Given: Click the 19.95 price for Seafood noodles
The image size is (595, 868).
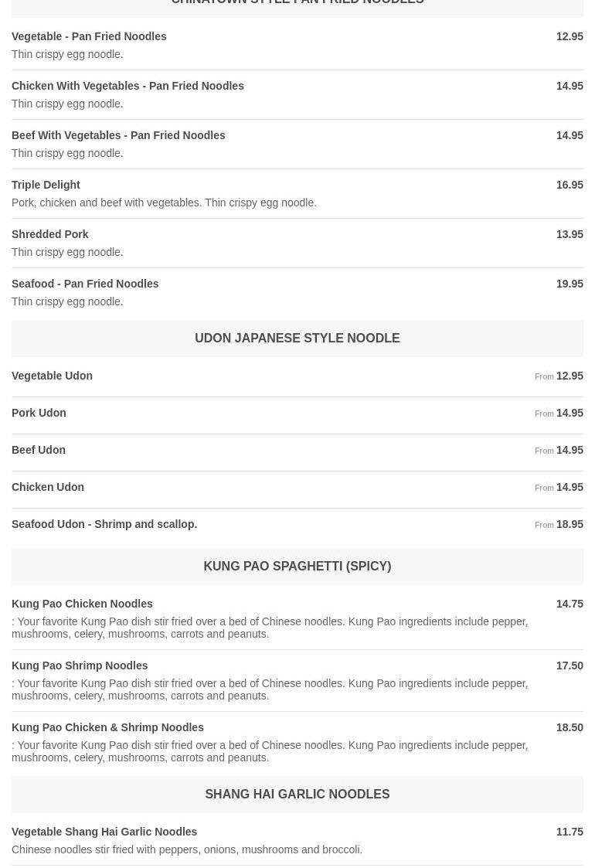Looking at the screenshot, I should click(569, 284).
